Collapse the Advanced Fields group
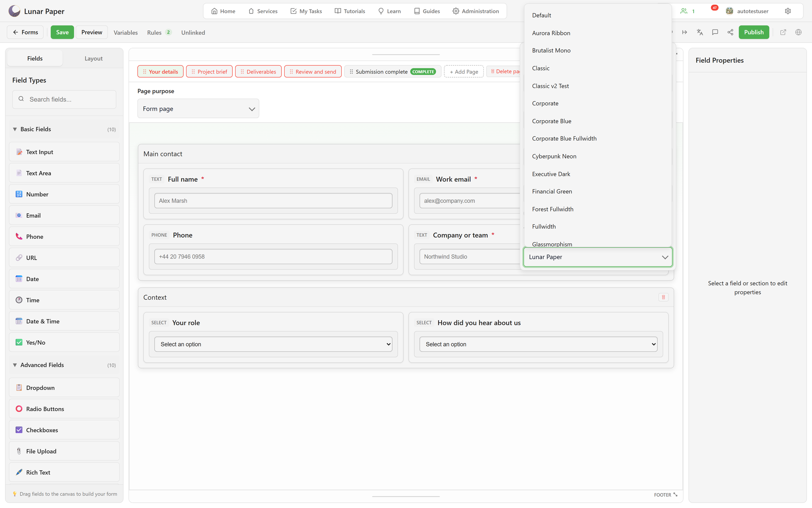 click(64, 365)
